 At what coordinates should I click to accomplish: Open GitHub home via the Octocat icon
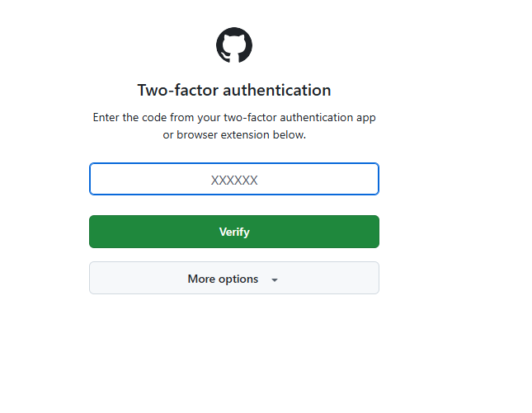234,45
